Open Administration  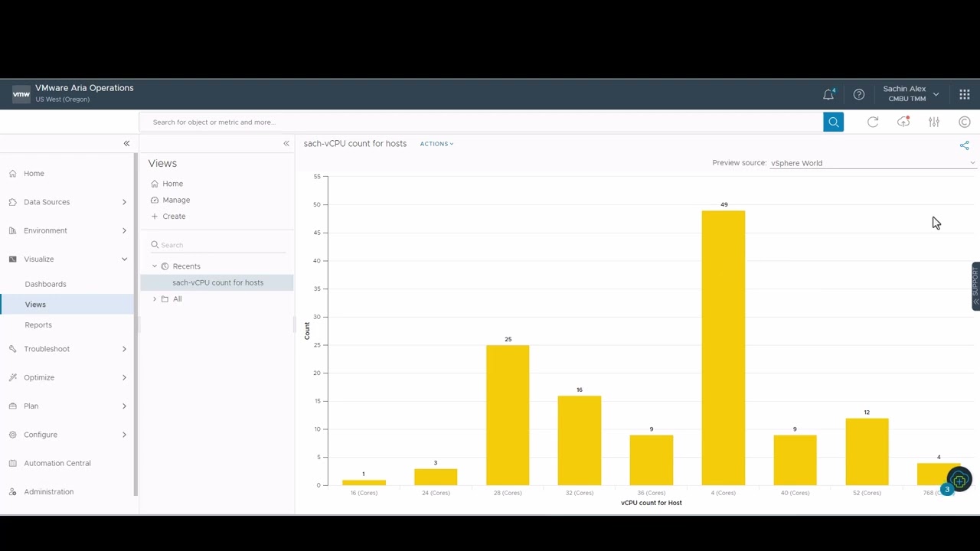[x=48, y=492]
